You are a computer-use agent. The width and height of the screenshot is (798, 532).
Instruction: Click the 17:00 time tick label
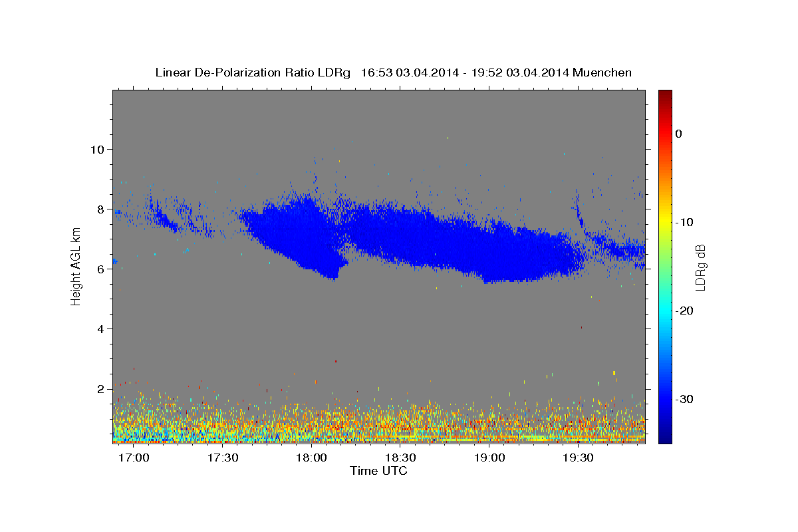[133, 458]
